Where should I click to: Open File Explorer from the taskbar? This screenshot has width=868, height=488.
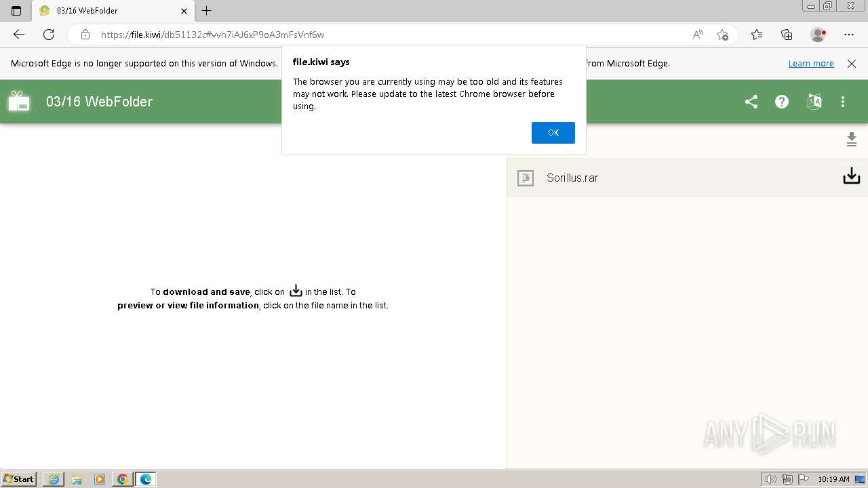click(77, 479)
